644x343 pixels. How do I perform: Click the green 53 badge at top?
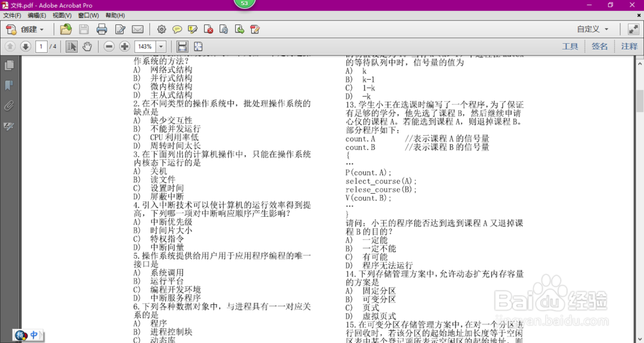(244, 3)
